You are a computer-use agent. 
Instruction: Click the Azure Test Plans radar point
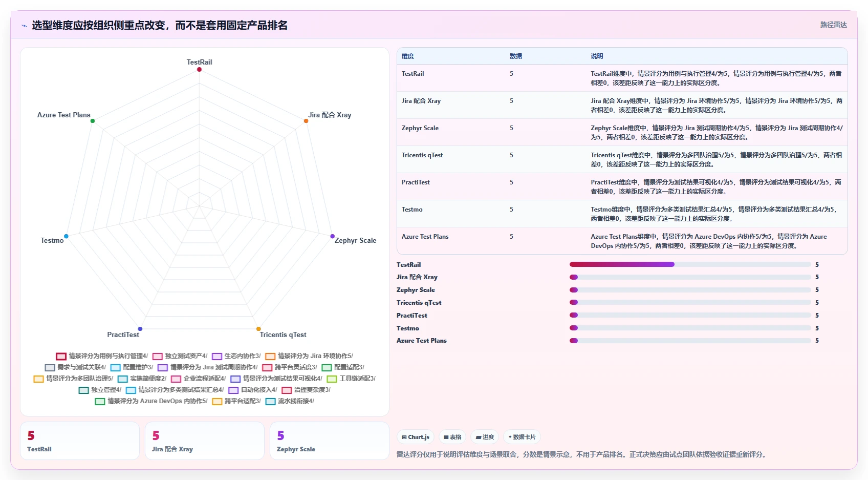93,121
